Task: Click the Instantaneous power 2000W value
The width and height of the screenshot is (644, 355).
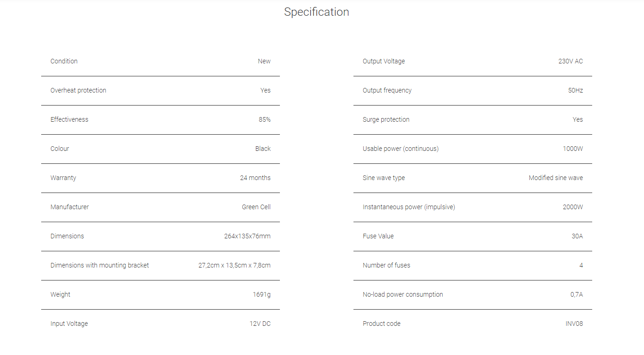Action: click(x=573, y=207)
